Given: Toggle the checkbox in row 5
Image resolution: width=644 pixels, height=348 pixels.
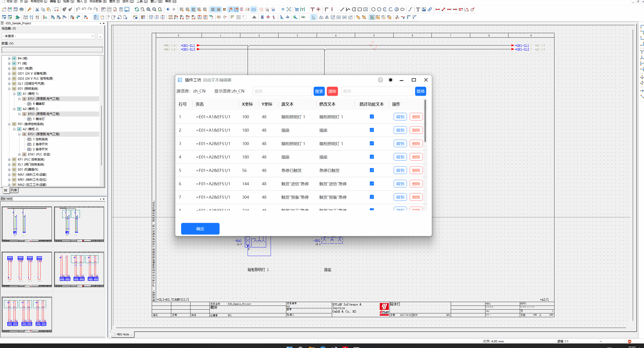Looking at the screenshot, I should [x=372, y=170].
